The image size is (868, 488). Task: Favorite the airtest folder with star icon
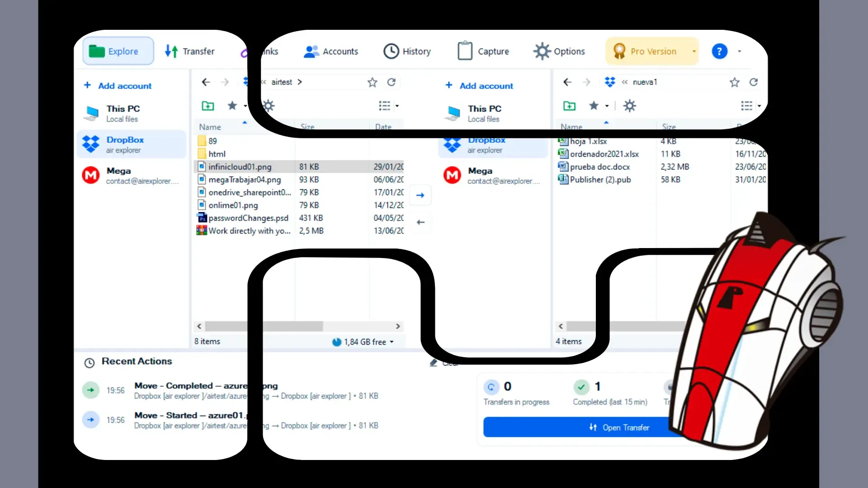pos(372,82)
